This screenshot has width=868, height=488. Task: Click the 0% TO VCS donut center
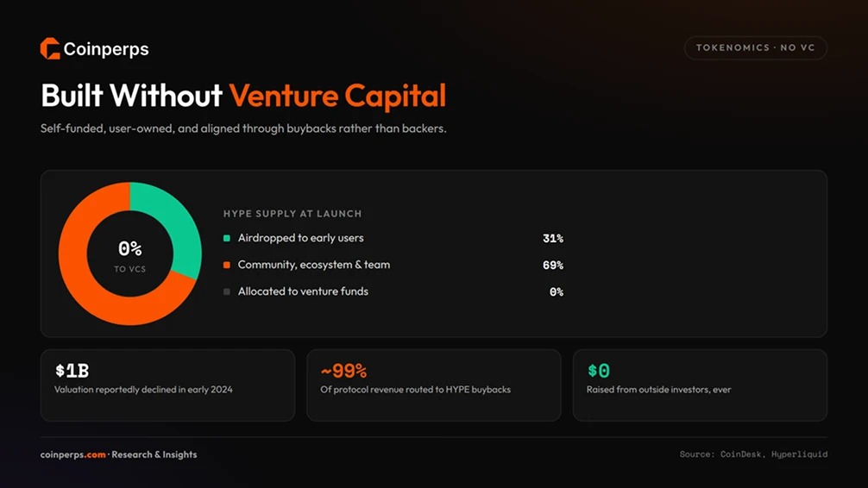coord(130,255)
